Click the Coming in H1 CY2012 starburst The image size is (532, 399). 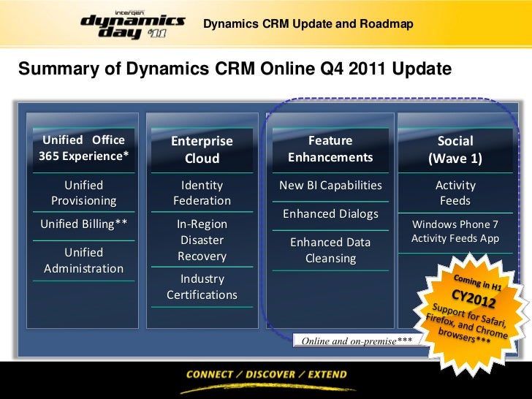472,313
